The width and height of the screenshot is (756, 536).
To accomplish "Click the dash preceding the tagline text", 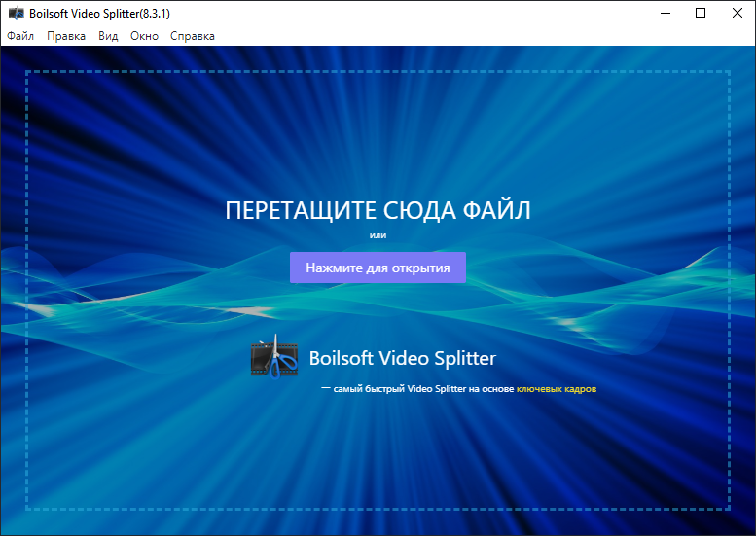I will pyautogui.click(x=326, y=388).
